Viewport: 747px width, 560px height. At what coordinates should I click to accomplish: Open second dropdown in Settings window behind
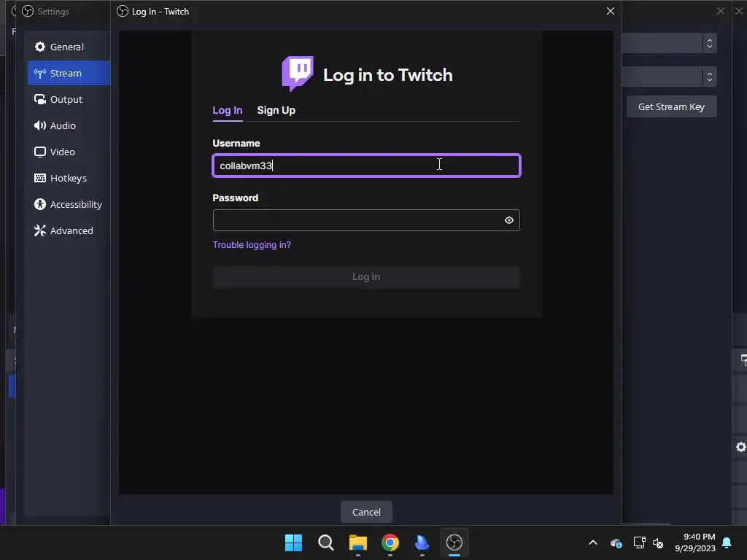coord(670,77)
